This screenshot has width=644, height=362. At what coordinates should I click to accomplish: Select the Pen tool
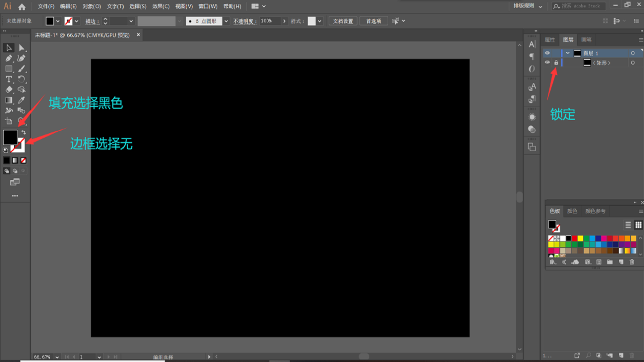point(9,58)
